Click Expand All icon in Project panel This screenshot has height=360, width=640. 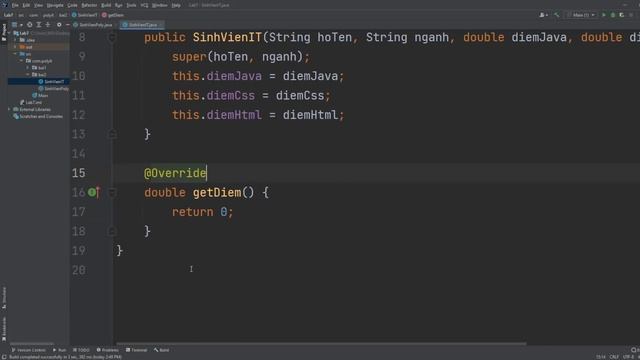tap(39, 25)
